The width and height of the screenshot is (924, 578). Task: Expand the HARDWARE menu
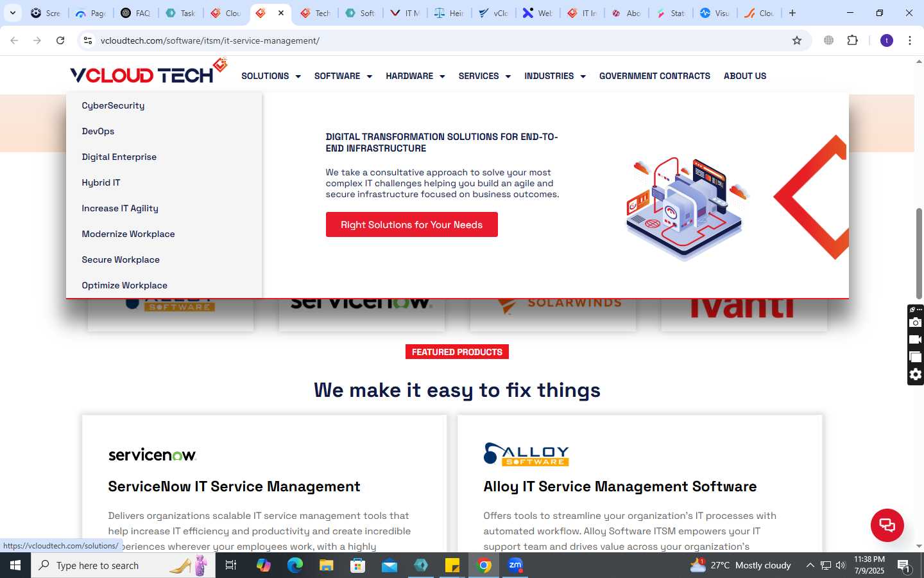[415, 76]
